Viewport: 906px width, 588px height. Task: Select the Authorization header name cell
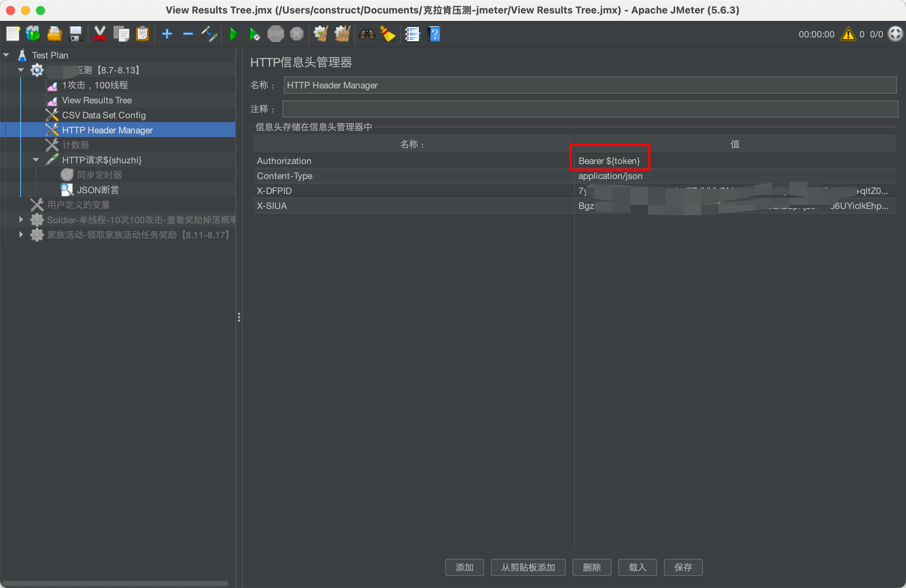[413, 161]
